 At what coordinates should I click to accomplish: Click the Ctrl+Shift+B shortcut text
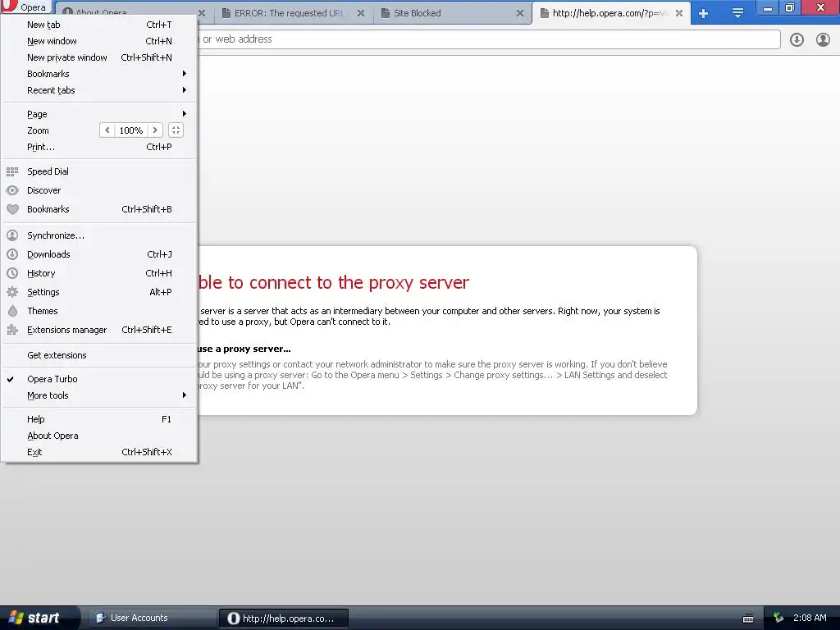(147, 209)
